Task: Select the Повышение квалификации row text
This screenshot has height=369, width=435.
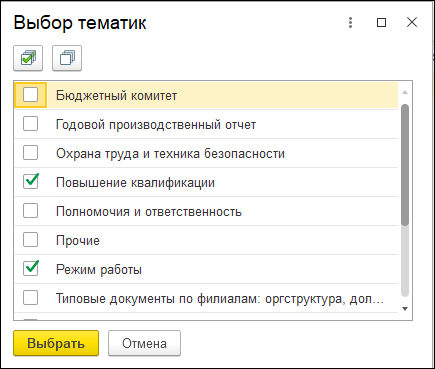Action: [135, 183]
